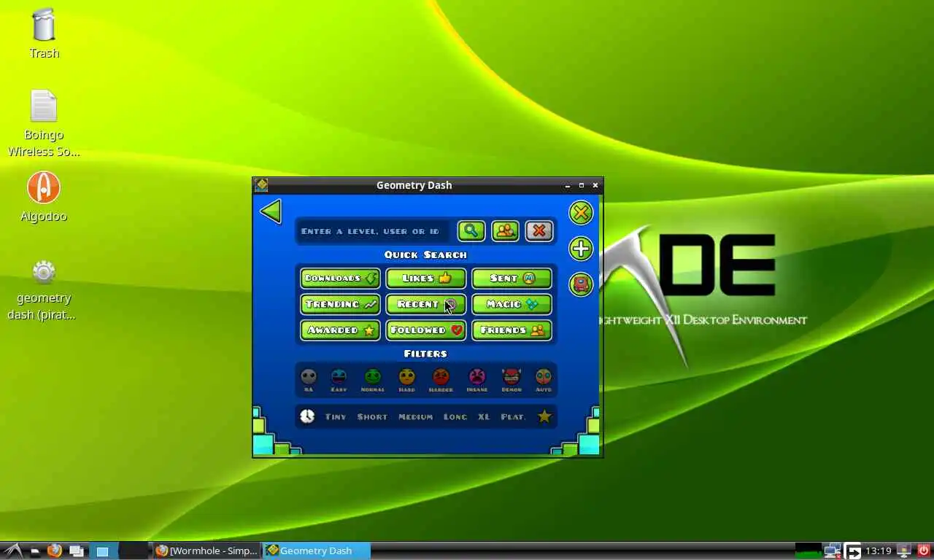Open Followed quick search
The height and width of the screenshot is (560, 934).
coord(426,330)
